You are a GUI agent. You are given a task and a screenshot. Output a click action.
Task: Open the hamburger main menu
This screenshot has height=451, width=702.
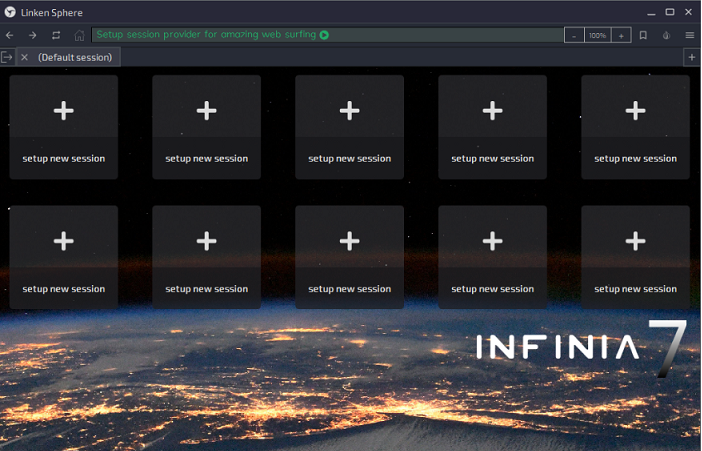[690, 35]
